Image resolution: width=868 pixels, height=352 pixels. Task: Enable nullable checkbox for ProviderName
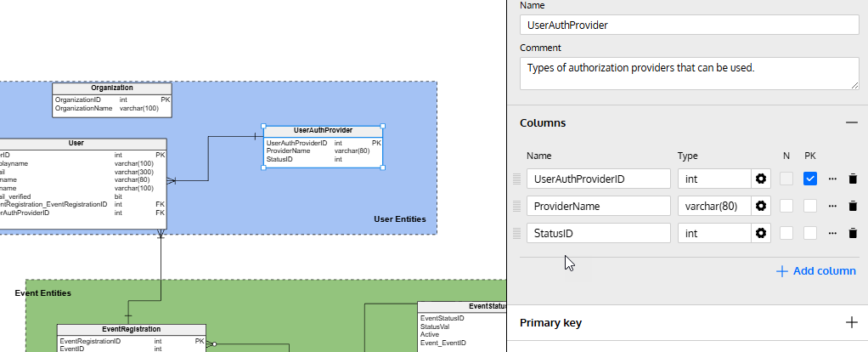point(786,206)
